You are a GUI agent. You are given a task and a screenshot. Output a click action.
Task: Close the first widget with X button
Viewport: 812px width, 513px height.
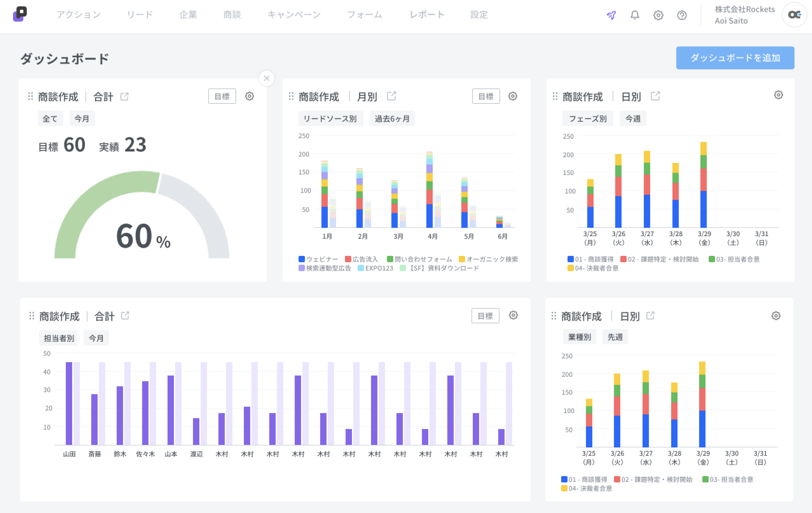point(266,78)
